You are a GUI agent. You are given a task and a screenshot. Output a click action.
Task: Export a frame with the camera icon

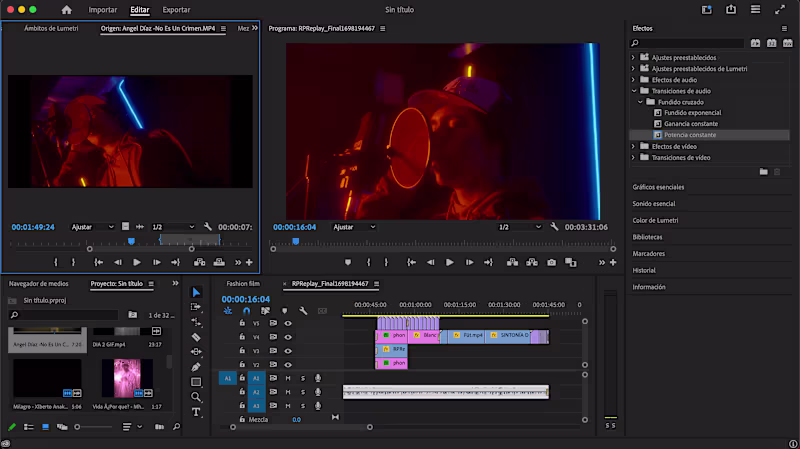551,262
